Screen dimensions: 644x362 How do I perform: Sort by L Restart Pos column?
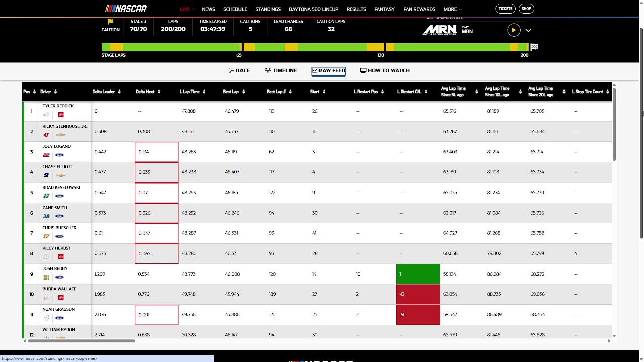click(369, 92)
